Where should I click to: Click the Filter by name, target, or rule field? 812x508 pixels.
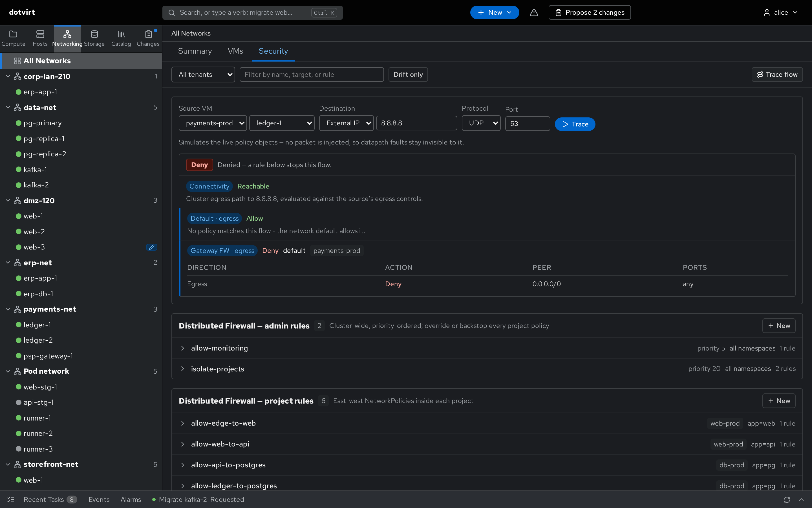311,75
